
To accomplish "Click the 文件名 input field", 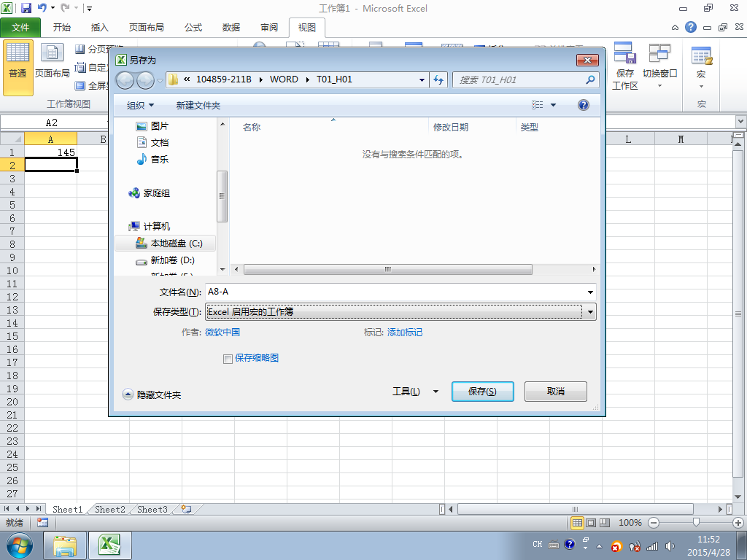I will coord(400,292).
